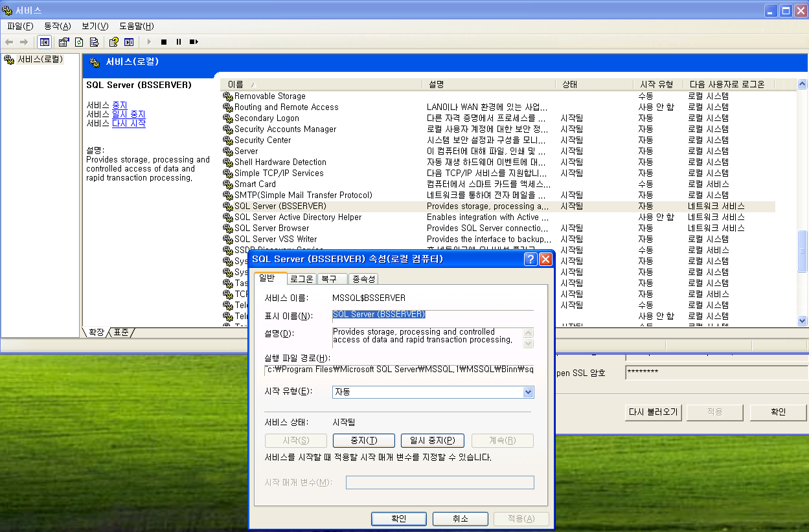Click the 다시 시작 link
The width and height of the screenshot is (809, 532).
click(129, 123)
